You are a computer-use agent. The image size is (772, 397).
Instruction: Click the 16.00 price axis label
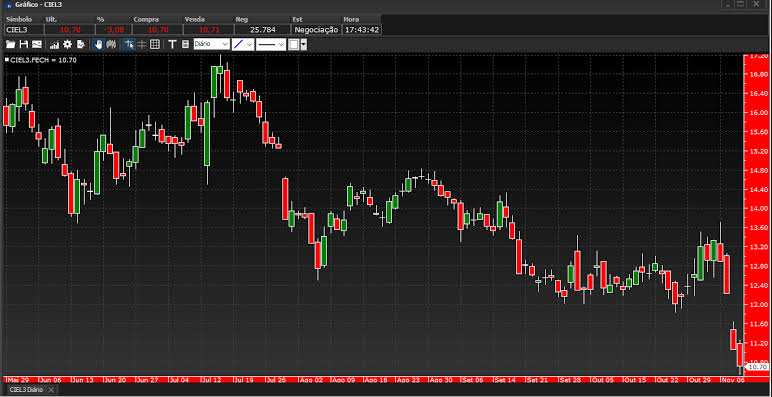pyautogui.click(x=760, y=113)
